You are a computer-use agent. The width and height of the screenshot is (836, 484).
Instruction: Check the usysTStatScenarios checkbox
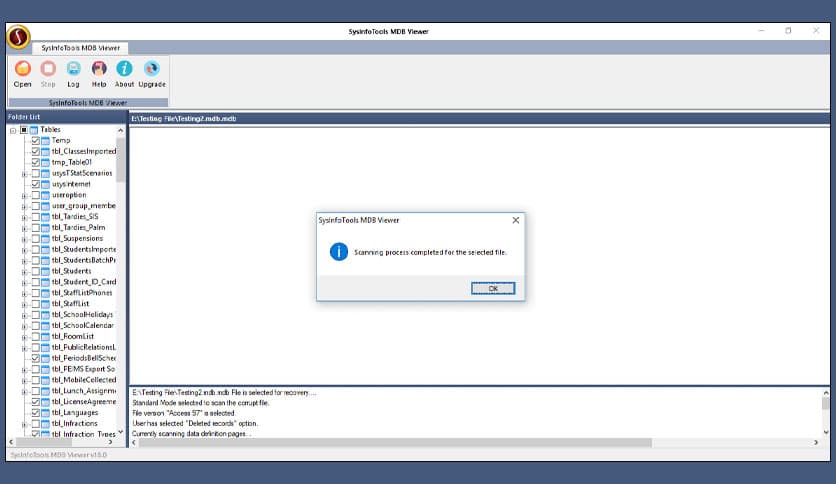click(x=35, y=173)
